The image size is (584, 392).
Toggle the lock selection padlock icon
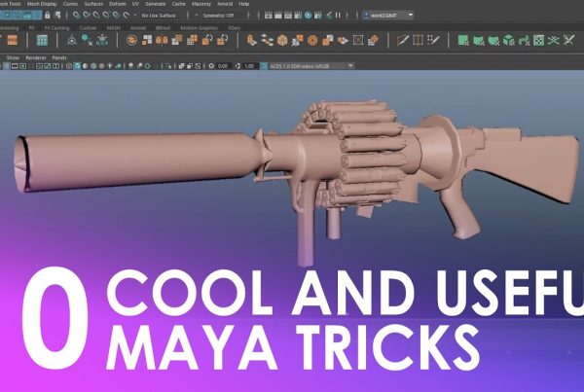[x=48, y=16]
